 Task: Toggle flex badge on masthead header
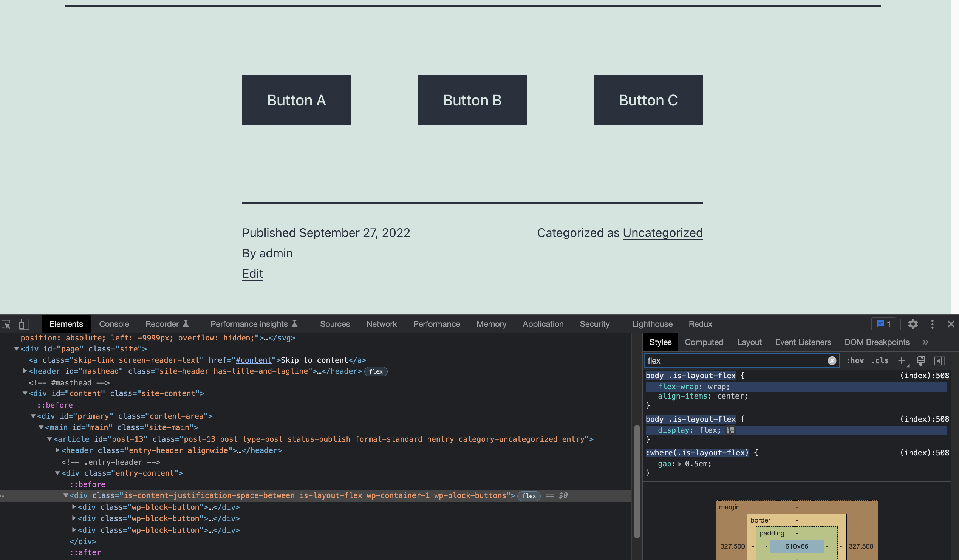click(376, 371)
